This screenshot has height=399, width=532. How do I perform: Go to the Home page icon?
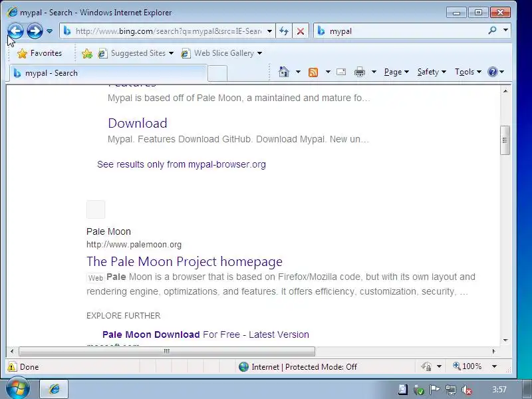(284, 72)
